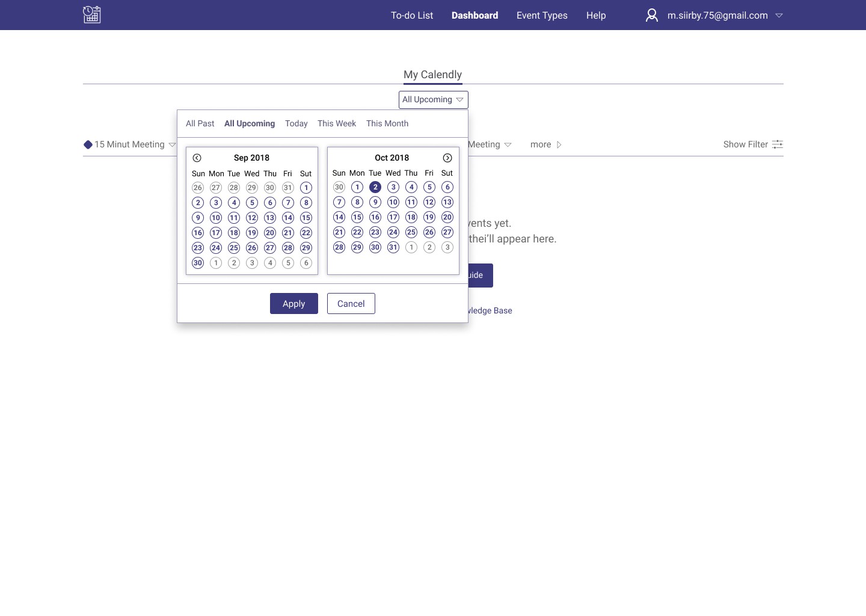Pick grayed day 6 ending Sep 2018 calendar
Image resolution: width=866 pixels, height=616 pixels.
click(306, 263)
